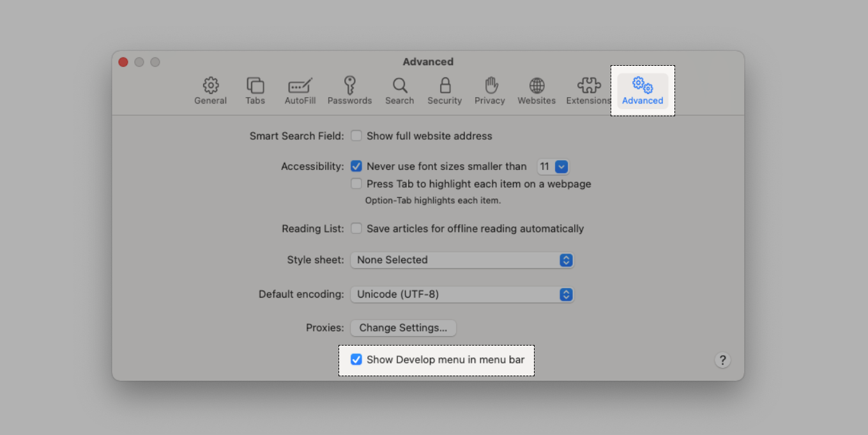Switch to the Tabs preferences icon
This screenshot has width=868, height=435.
point(255,91)
